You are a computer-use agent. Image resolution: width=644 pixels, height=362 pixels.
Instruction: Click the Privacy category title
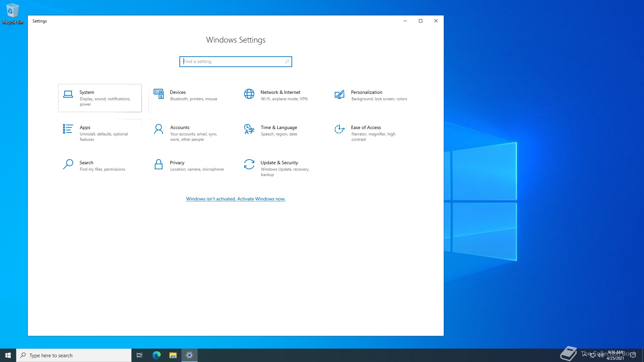point(177,163)
